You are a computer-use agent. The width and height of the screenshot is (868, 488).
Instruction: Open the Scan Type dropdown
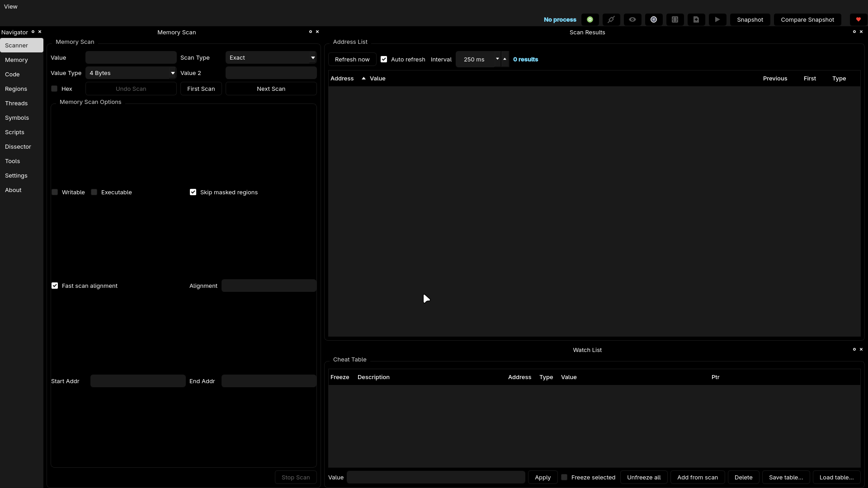point(271,57)
